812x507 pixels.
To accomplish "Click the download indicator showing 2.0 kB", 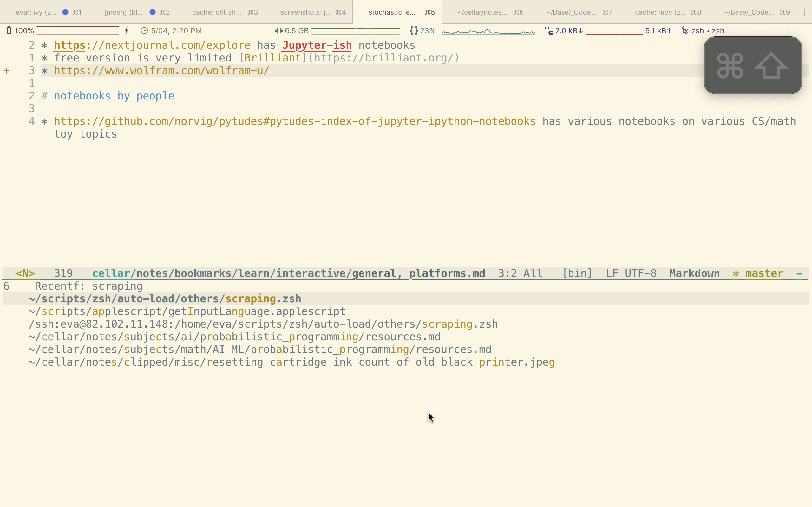I will [568, 30].
